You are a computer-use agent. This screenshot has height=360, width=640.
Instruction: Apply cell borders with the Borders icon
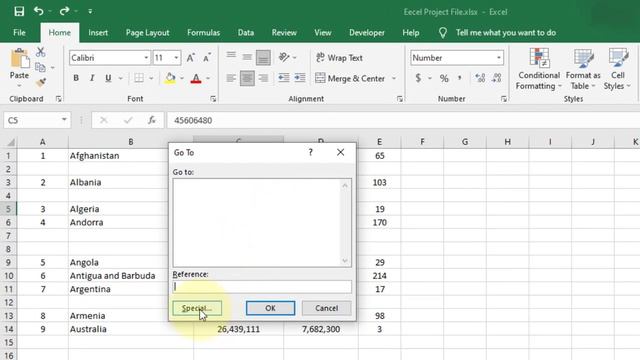pyautogui.click(x=139, y=78)
